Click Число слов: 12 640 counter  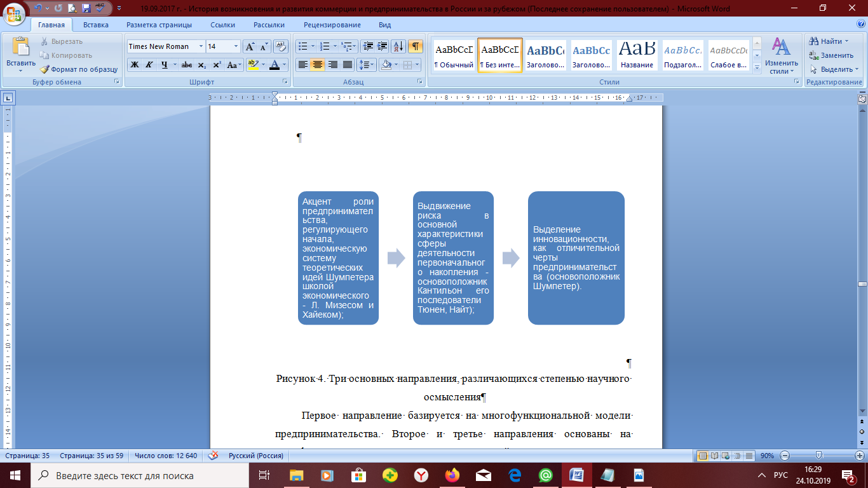(166, 456)
